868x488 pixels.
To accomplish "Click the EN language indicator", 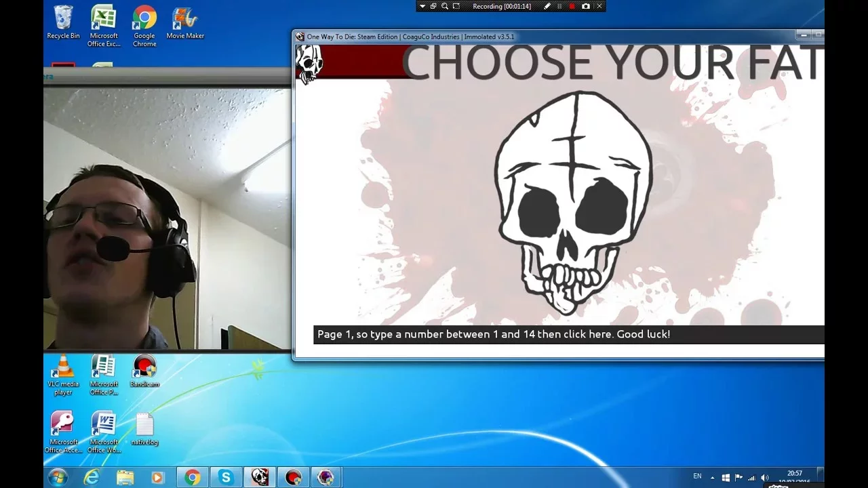I will (697, 476).
